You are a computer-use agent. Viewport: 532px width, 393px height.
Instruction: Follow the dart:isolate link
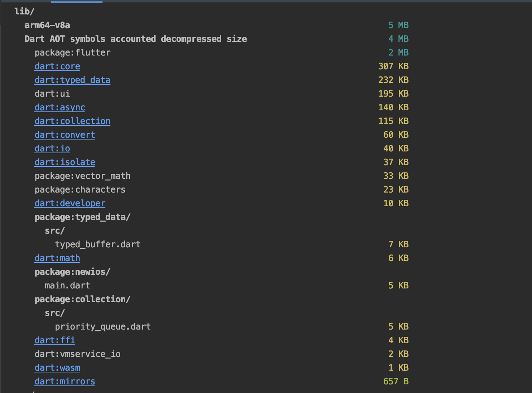[x=65, y=162]
